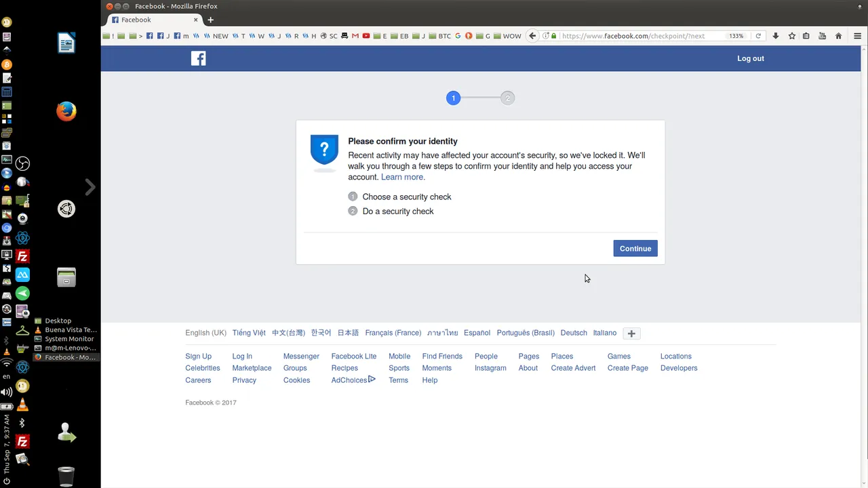
Task: Reload the page with the refresh icon
Action: tap(758, 36)
